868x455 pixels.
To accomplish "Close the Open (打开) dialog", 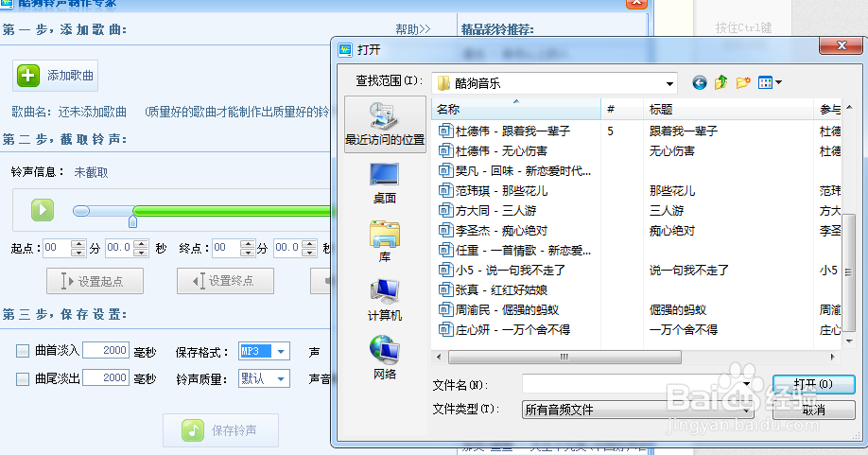I will [841, 46].
